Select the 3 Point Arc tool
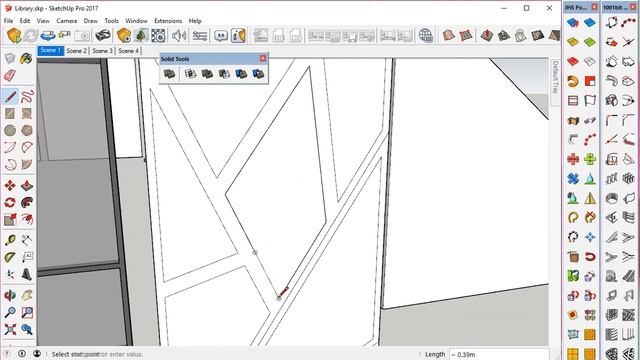Image resolution: width=640 pixels, height=360 pixels. 10,164
